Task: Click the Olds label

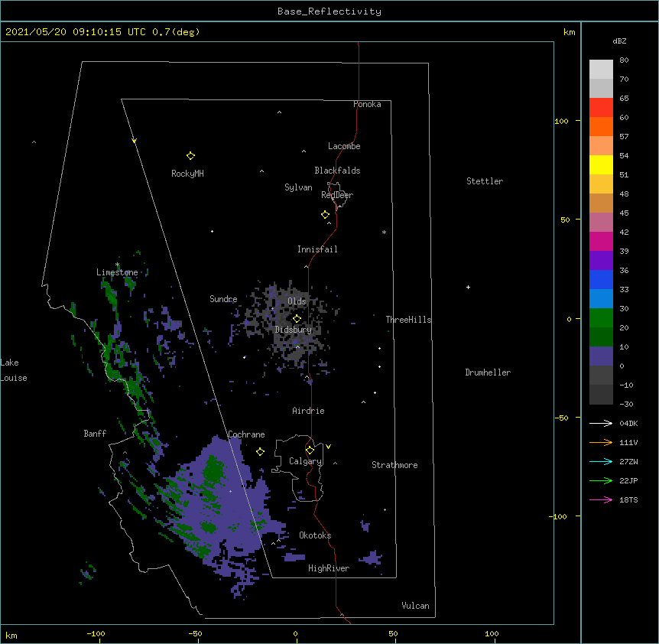Action: point(297,301)
